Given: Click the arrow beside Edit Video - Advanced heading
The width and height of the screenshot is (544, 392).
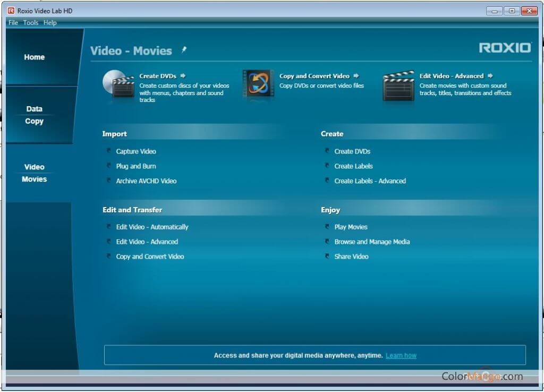Looking at the screenshot, I should (x=490, y=75).
